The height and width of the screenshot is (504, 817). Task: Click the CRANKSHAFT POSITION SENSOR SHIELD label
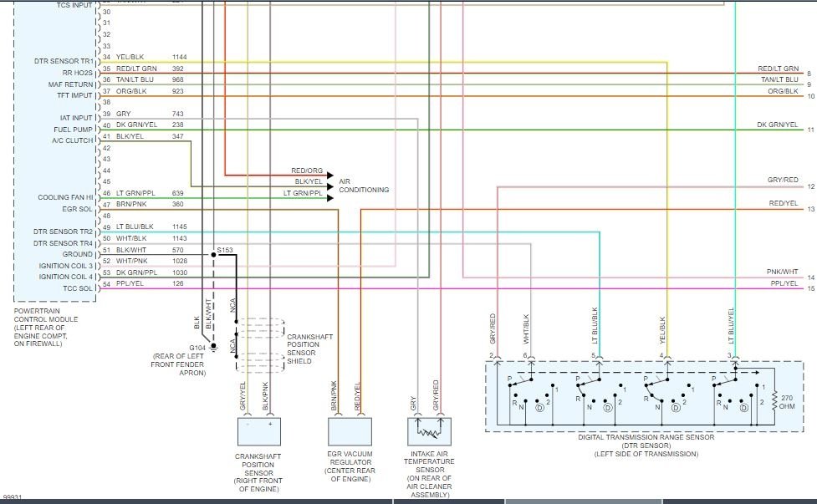pos(309,349)
